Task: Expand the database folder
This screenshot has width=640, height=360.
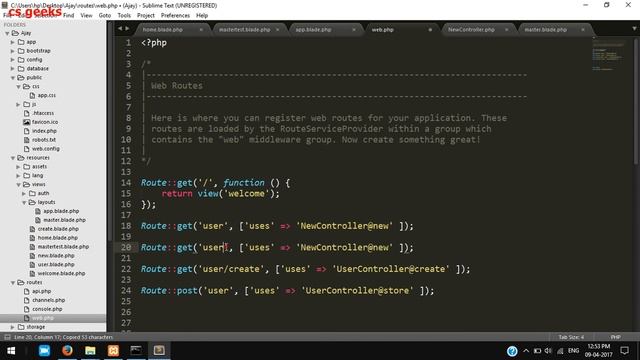Action: point(13,69)
